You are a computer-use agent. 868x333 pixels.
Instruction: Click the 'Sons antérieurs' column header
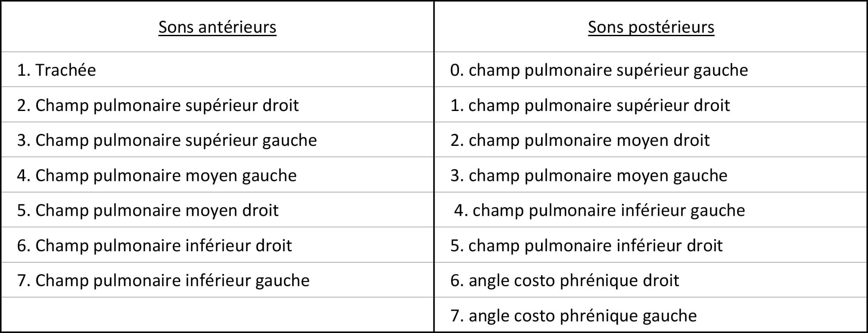[x=217, y=27]
